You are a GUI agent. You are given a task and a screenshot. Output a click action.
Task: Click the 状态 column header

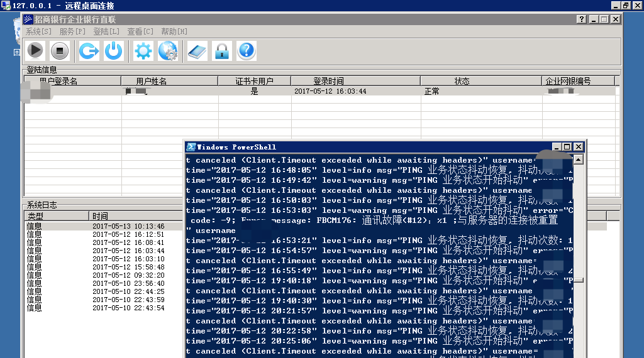[x=462, y=81]
